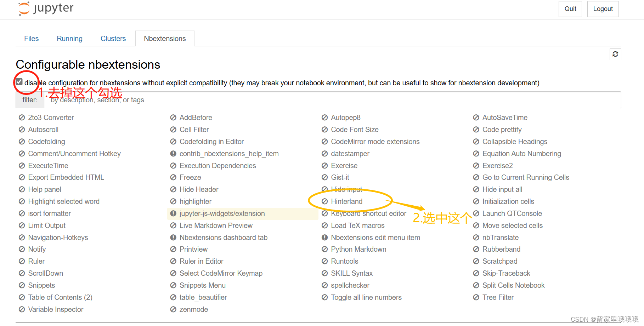The image size is (644, 326).
Task: Click the disabled icon beside spellchecker
Action: [325, 285]
